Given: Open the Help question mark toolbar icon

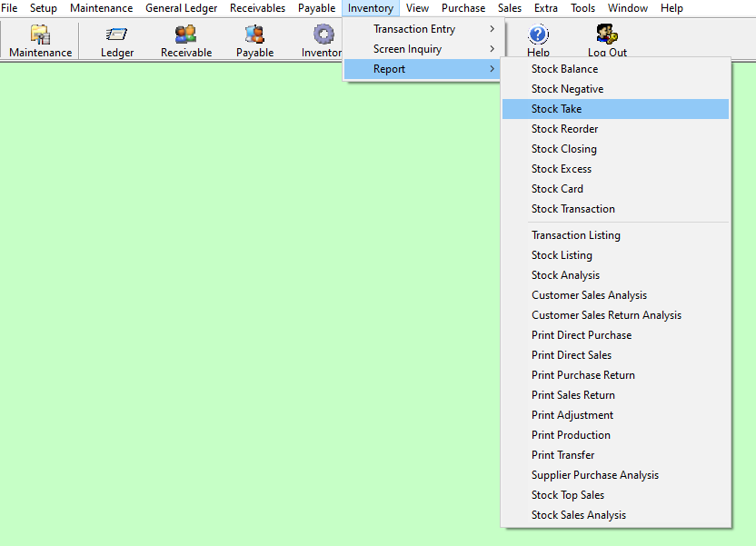Looking at the screenshot, I should point(538,41).
